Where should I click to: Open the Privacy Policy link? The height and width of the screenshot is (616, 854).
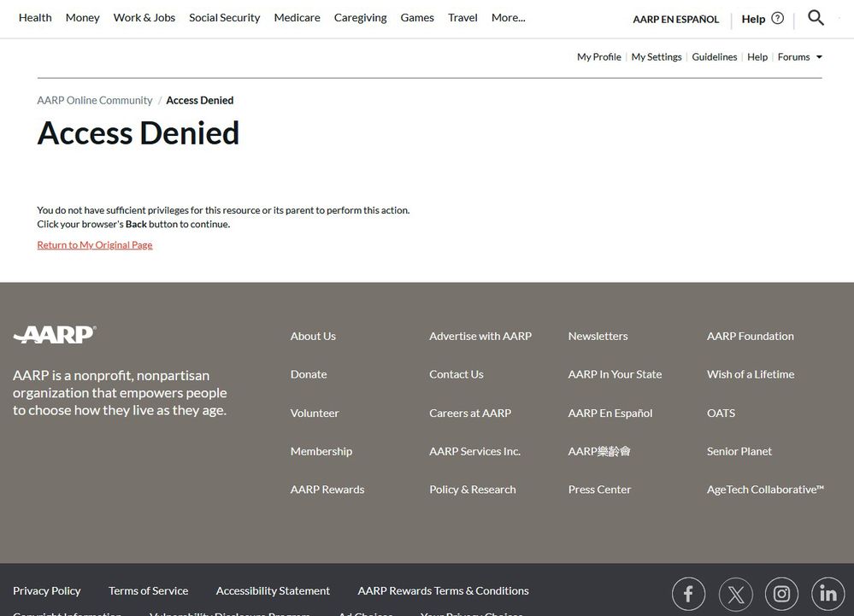pyautogui.click(x=47, y=590)
